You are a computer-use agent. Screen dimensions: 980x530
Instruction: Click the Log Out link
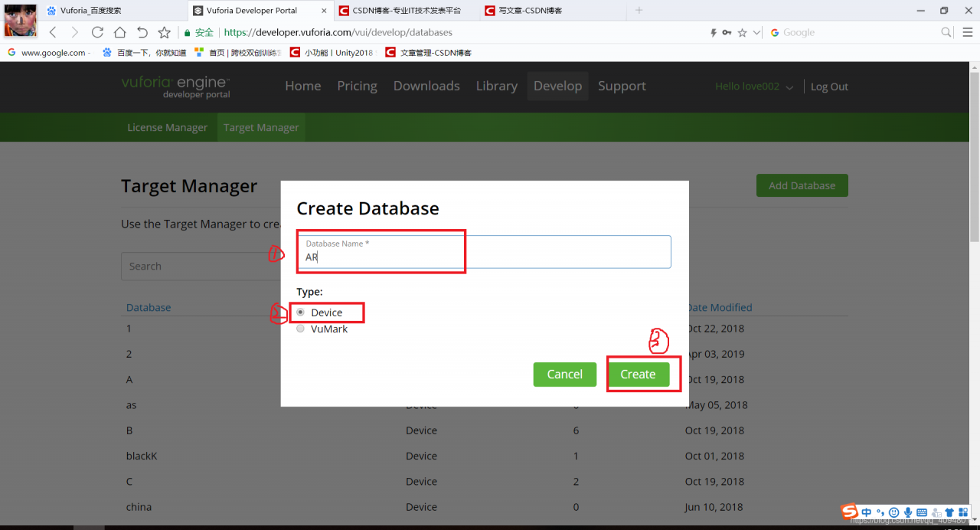(829, 87)
